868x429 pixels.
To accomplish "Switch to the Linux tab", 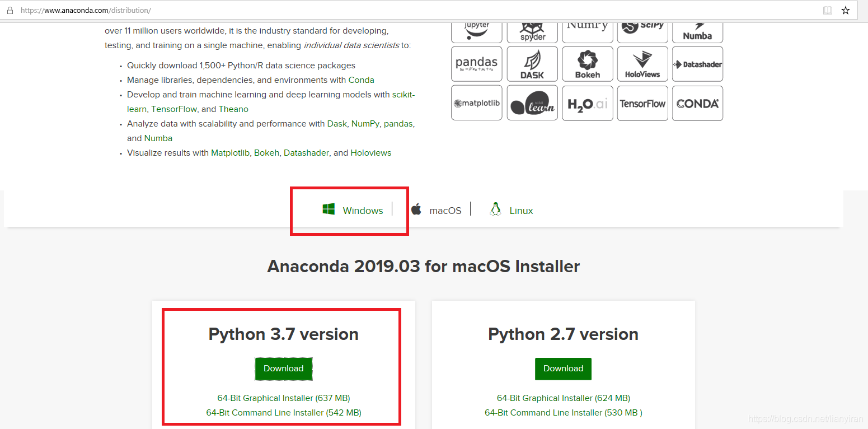I will tap(510, 210).
